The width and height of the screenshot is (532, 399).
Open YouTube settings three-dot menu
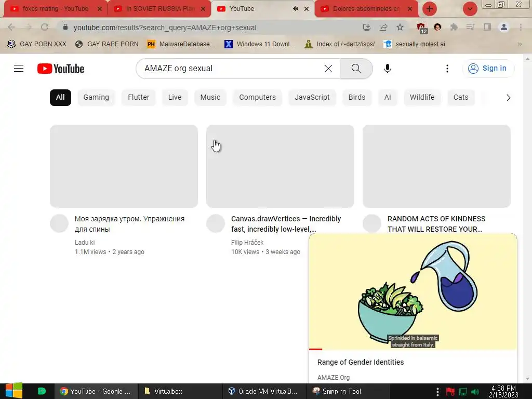[447, 69]
